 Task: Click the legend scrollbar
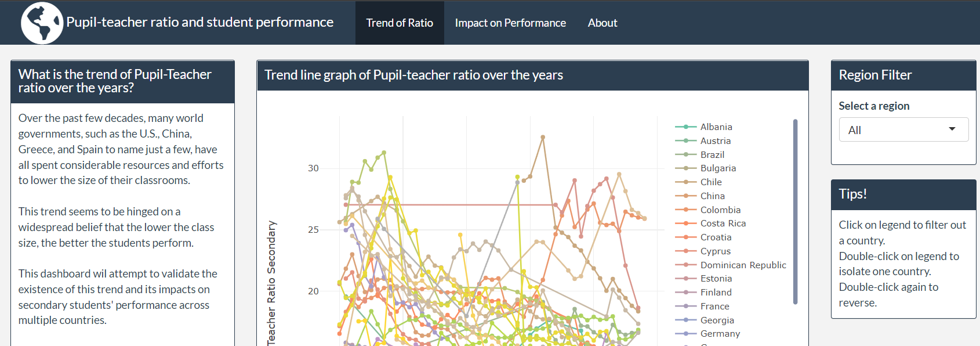[x=795, y=211]
